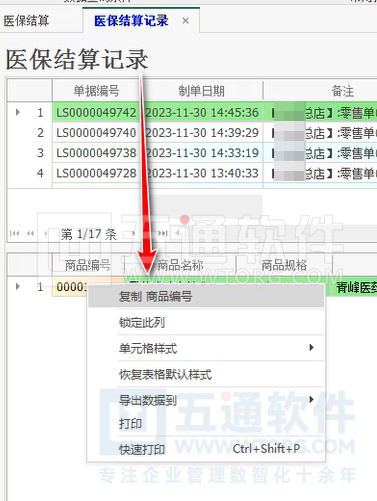Select cell LS0000049728

pyautogui.click(x=96, y=173)
